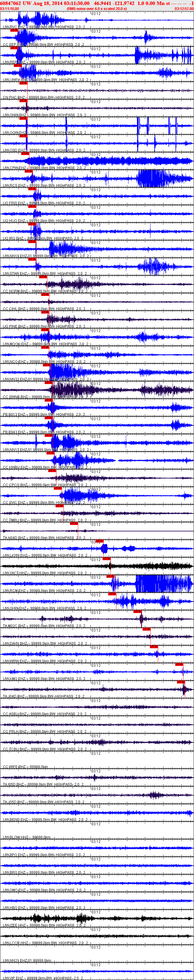The width and height of the screenshot is (194, 980).
Task: Select the CC.SWNB BHZ station label
Action: 45,397
